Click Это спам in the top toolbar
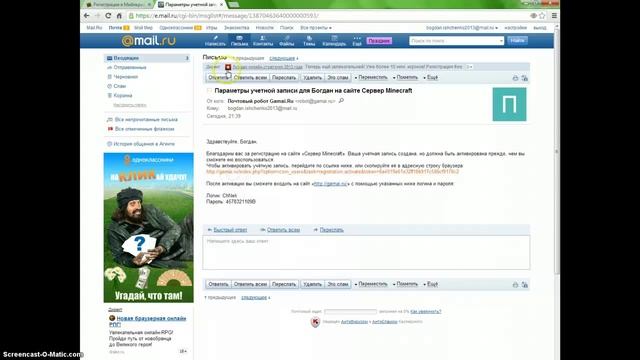Viewport: 640px width, 360px height. pos(338,78)
